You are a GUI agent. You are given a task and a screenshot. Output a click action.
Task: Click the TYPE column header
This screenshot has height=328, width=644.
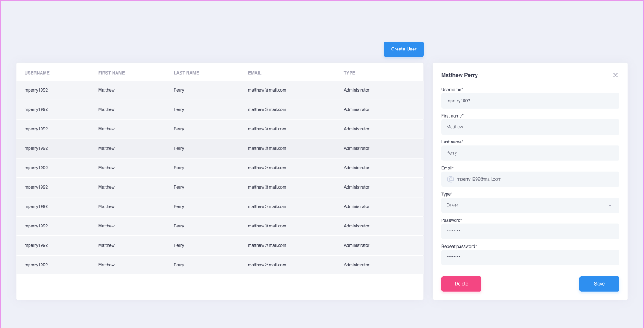[349, 72]
